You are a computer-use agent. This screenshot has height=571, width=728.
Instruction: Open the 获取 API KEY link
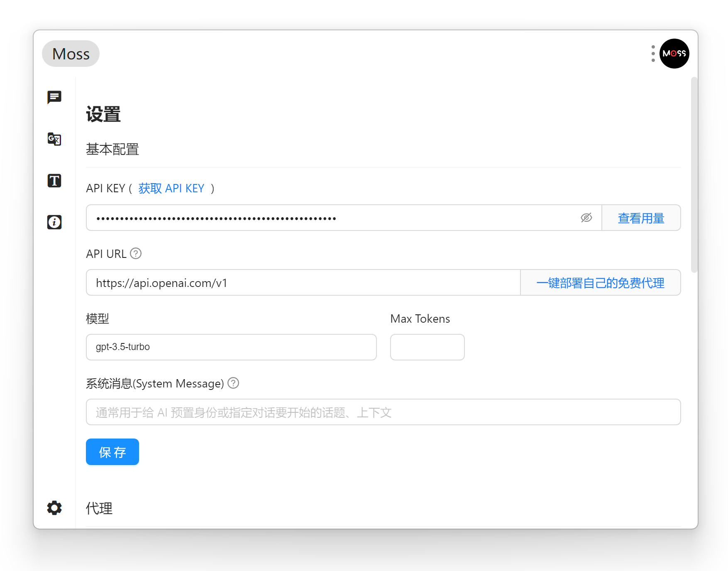171,189
